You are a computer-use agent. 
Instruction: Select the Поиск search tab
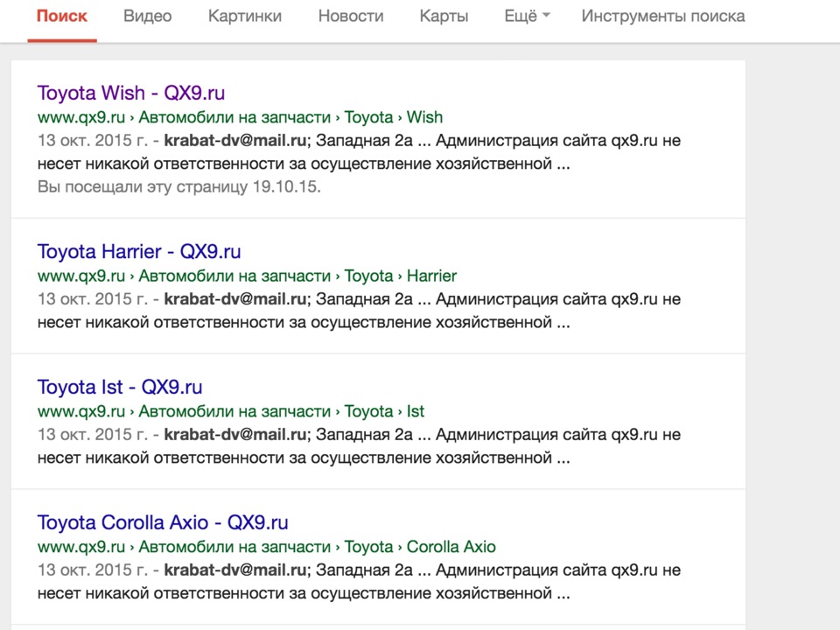click(62, 16)
